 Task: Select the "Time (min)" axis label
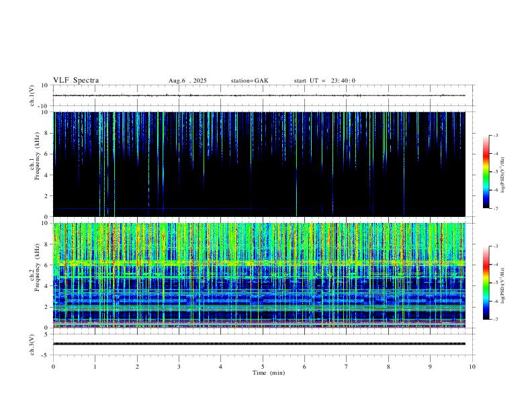click(269, 373)
